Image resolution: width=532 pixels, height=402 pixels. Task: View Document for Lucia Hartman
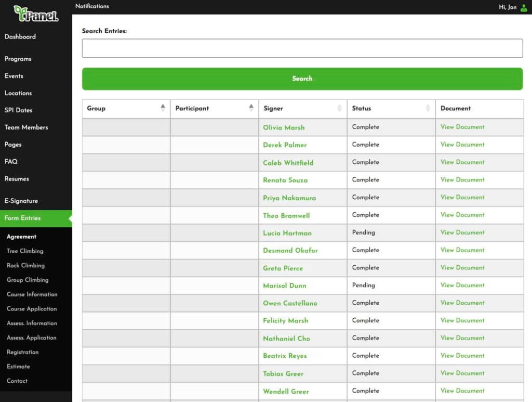[x=462, y=232]
